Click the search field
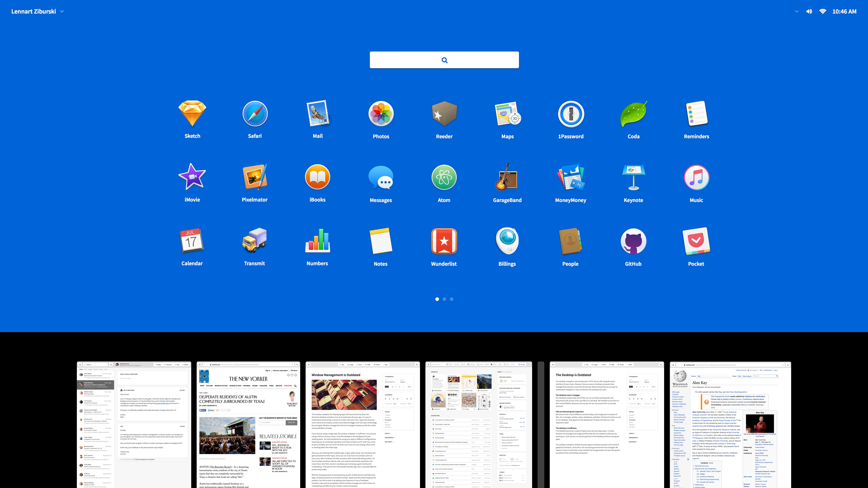 [x=444, y=60]
